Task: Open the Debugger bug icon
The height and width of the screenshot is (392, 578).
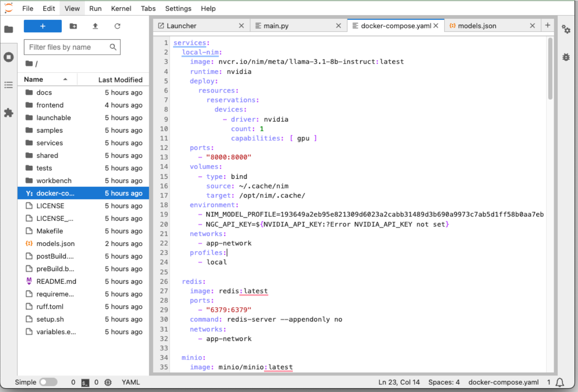Action: point(566,57)
